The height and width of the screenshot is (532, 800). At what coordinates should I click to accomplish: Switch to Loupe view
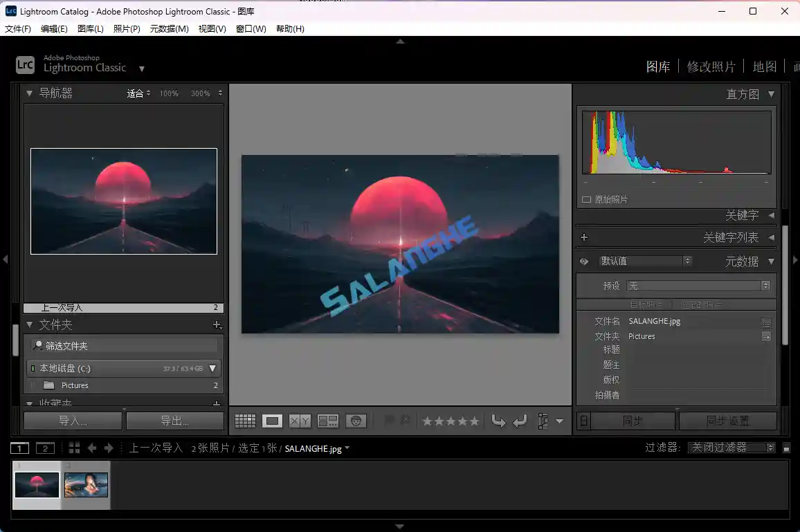click(272, 420)
